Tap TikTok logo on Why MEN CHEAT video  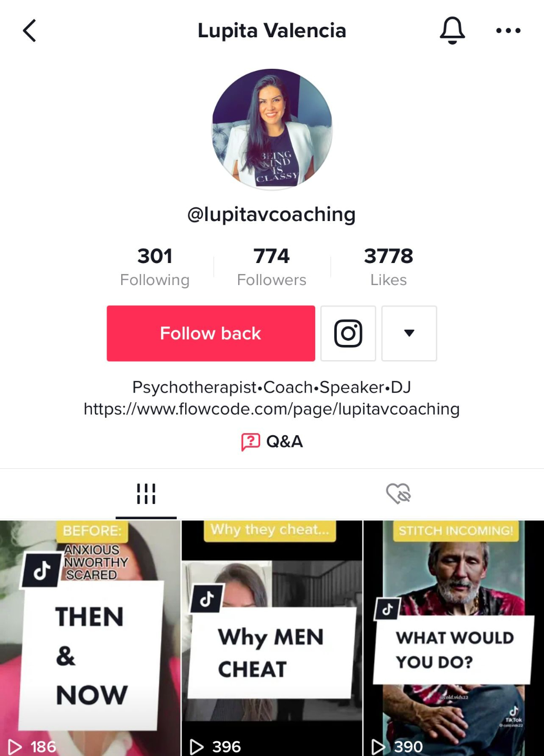[x=207, y=598]
